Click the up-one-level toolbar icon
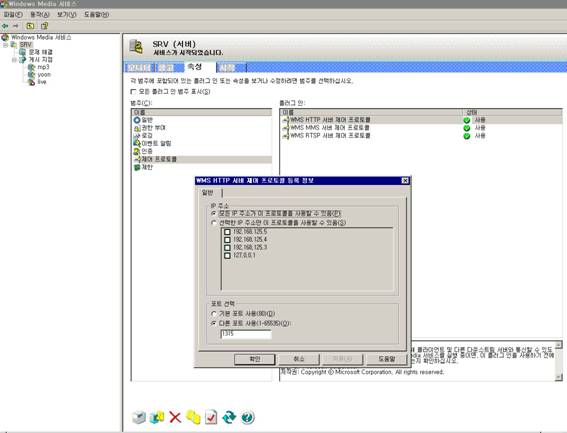Viewport: 567px width, 433px height. pyautogui.click(x=30, y=26)
